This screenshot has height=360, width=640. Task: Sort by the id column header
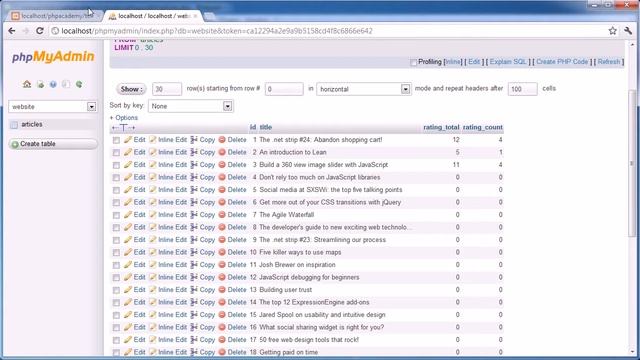click(x=253, y=127)
